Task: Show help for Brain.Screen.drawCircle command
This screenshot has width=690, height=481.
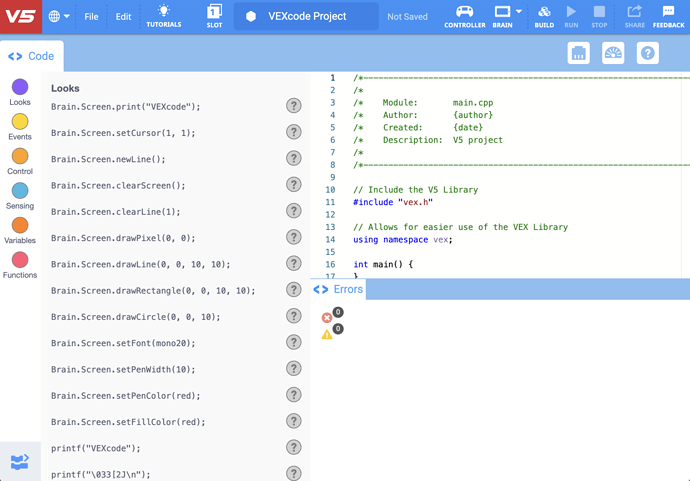Action: (294, 316)
